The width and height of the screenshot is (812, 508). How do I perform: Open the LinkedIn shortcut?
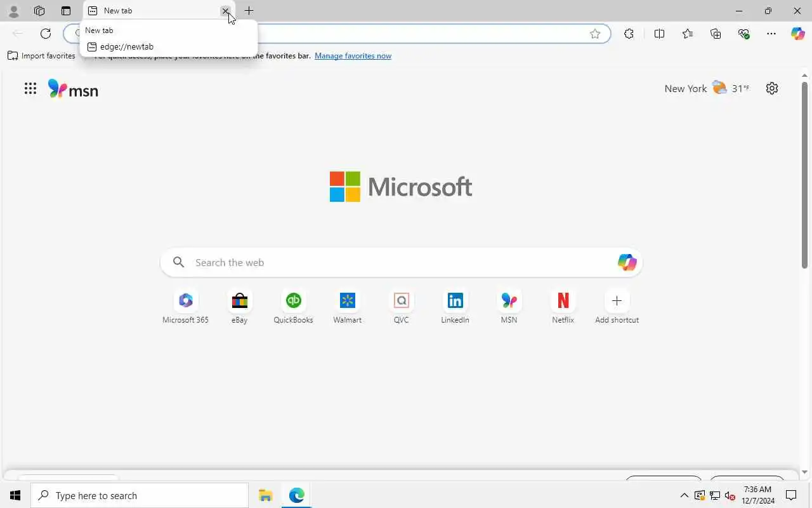(x=455, y=307)
